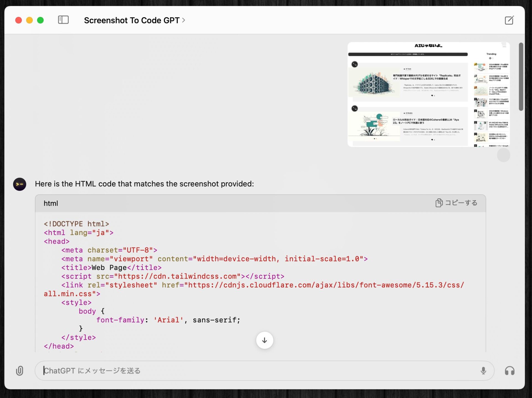
Task: Click the microphone dictation icon
Action: [x=483, y=371]
